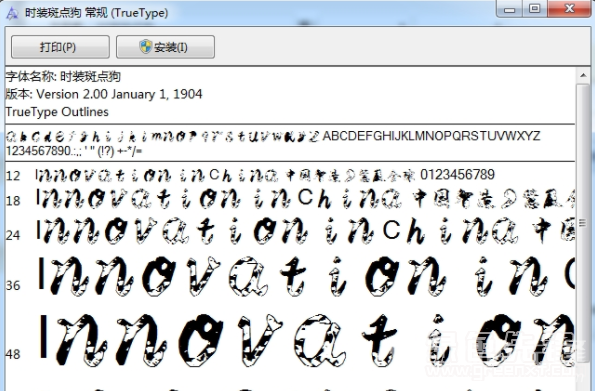Click the 36 point size label

13,285
